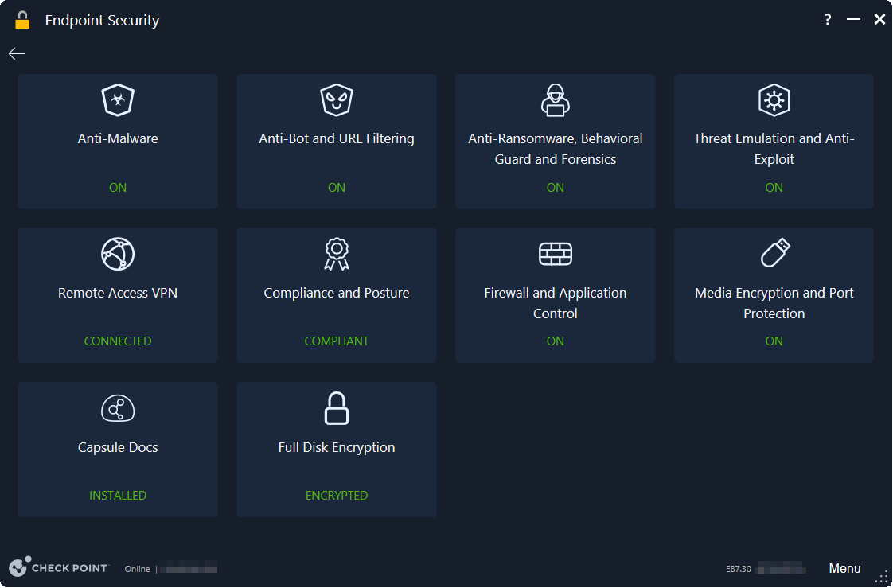Go back using the left arrow

pos(17,53)
